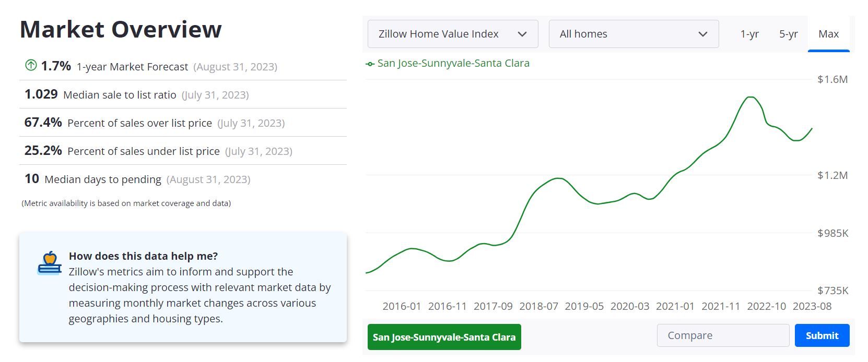The width and height of the screenshot is (868, 362).
Task: Switch to the 5-yr tab
Action: pyautogui.click(x=788, y=33)
